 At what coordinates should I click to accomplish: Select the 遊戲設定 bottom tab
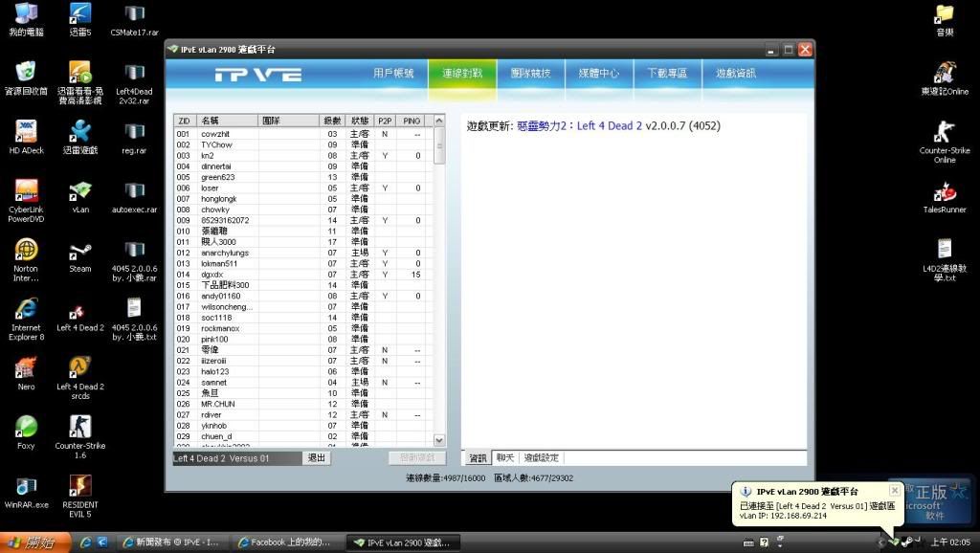pos(541,458)
